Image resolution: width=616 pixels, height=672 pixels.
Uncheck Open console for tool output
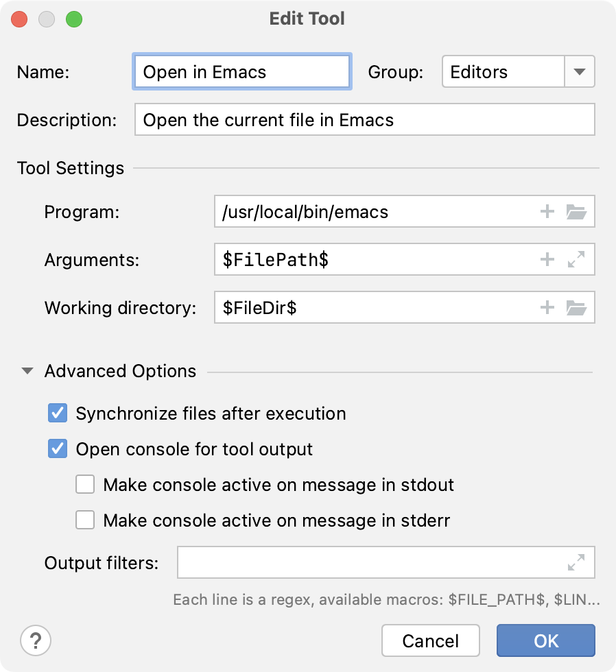click(58, 449)
